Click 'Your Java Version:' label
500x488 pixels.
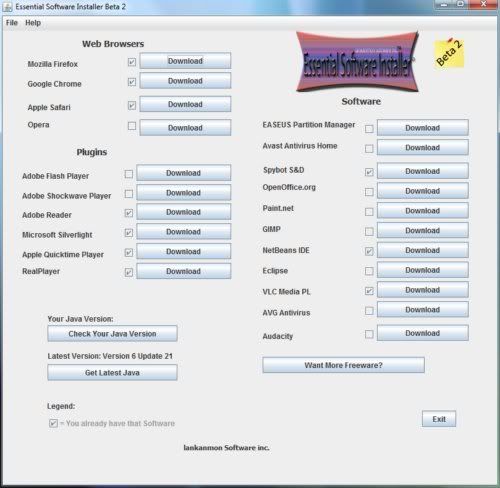(x=80, y=319)
